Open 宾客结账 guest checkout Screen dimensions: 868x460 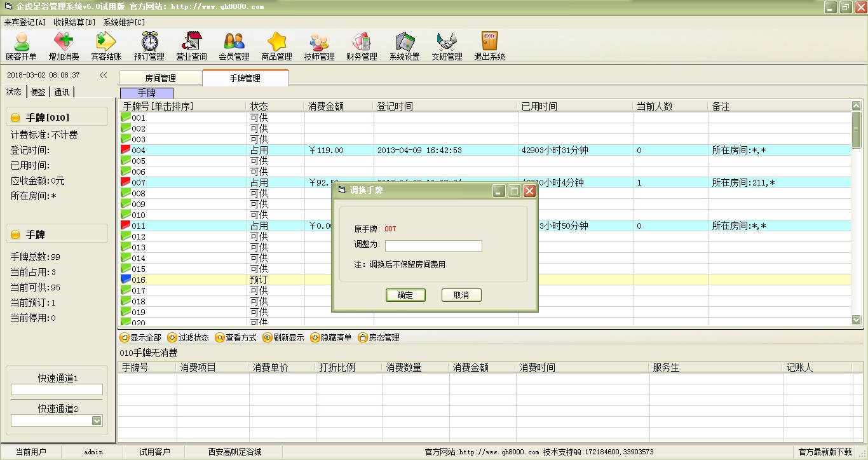click(x=106, y=46)
